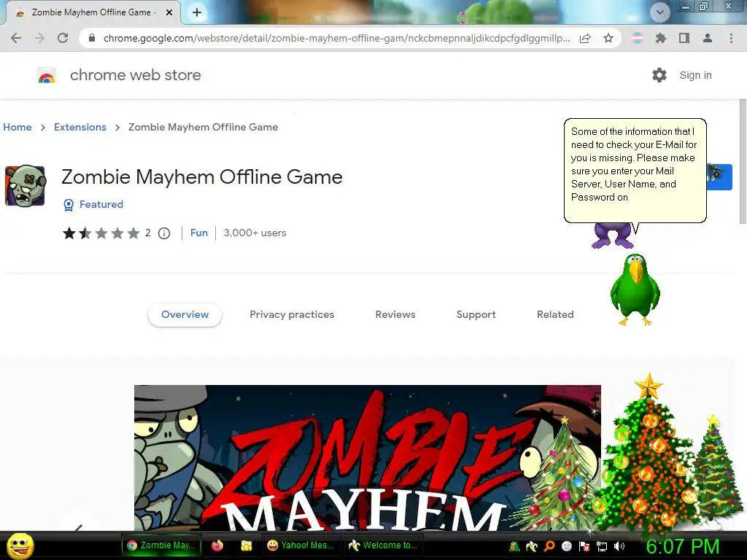
Task: Click the banana tray icon
Action: (x=532, y=546)
